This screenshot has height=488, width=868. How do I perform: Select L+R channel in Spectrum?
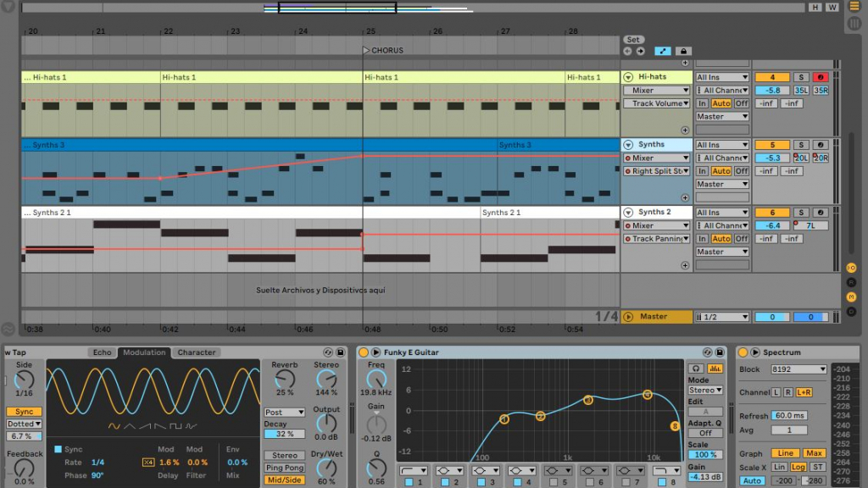(804, 392)
